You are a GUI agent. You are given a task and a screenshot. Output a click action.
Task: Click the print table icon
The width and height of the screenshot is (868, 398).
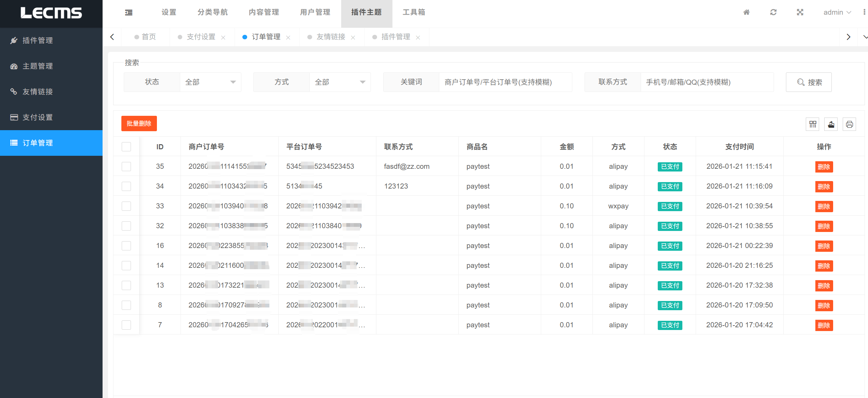849,124
